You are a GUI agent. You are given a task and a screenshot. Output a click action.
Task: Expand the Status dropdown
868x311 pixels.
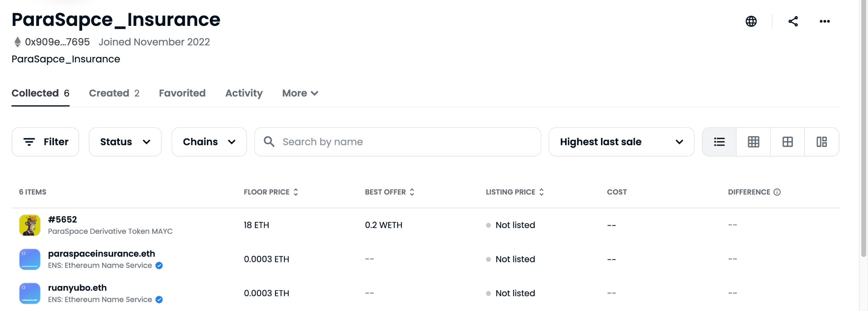click(125, 142)
